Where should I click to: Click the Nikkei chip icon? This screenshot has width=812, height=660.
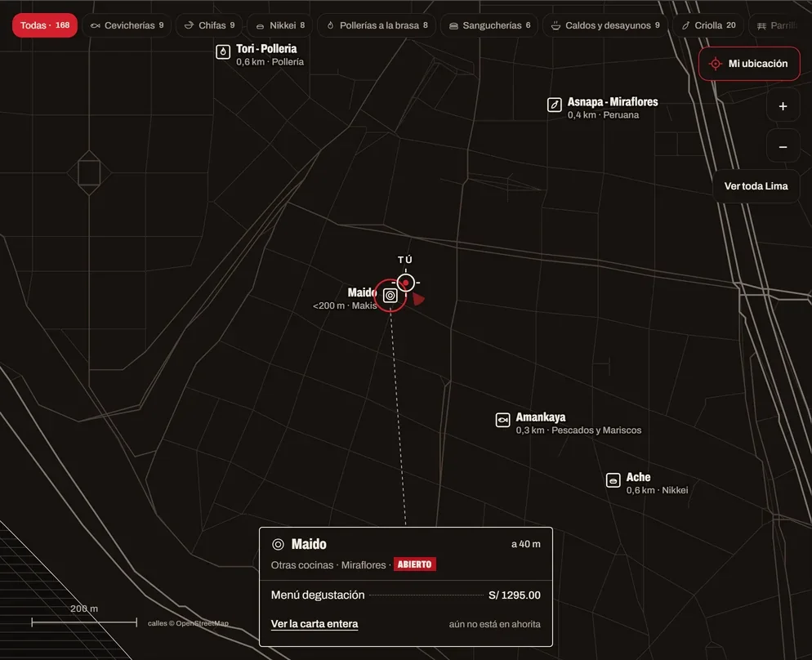[260, 26]
